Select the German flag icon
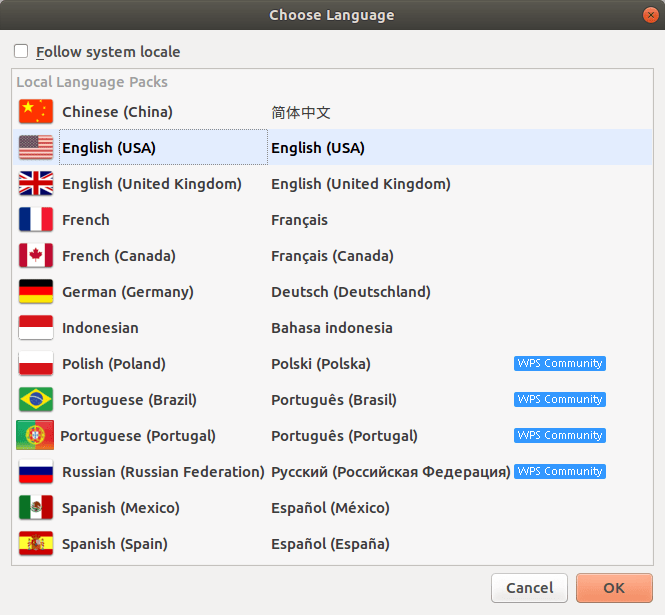 36,291
